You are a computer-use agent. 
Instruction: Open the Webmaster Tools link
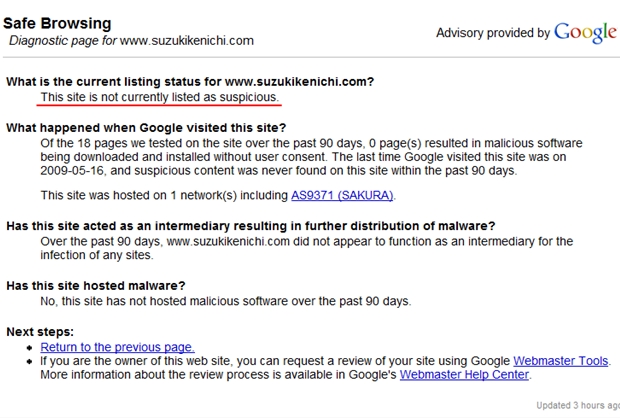[561, 361]
